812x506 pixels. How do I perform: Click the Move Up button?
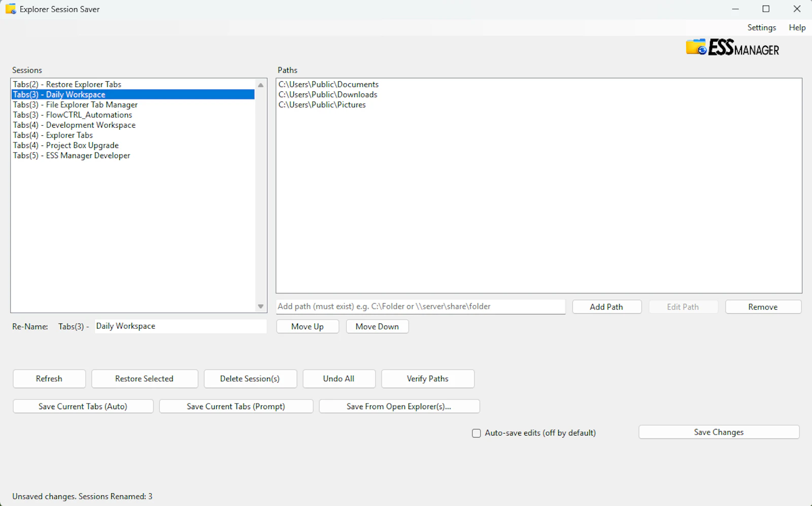pyautogui.click(x=308, y=327)
